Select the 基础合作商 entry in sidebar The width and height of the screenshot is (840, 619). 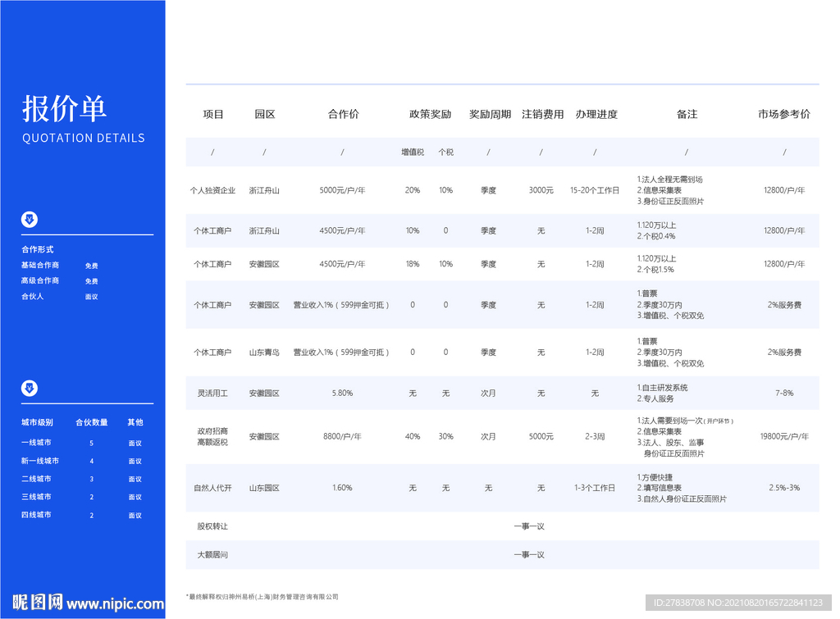click(x=40, y=266)
